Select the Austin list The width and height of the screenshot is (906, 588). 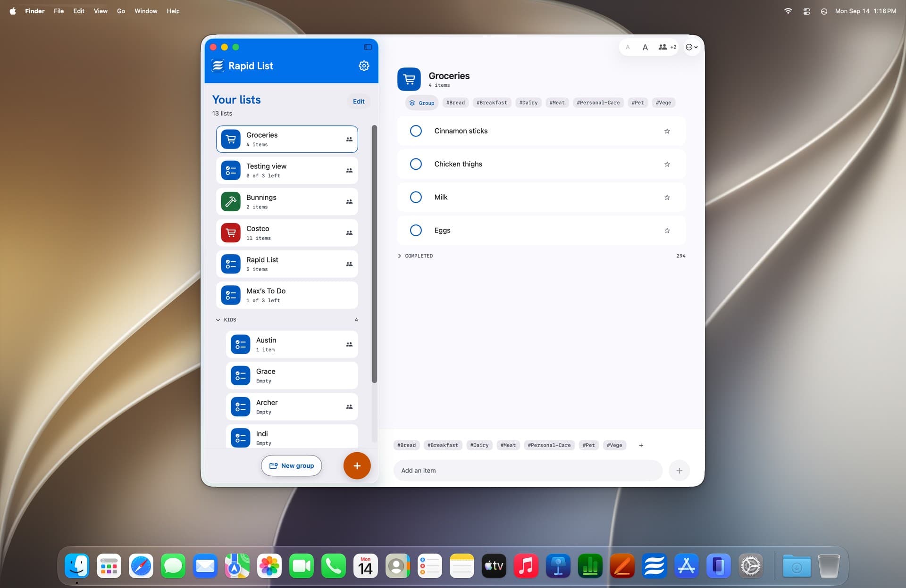292,345
